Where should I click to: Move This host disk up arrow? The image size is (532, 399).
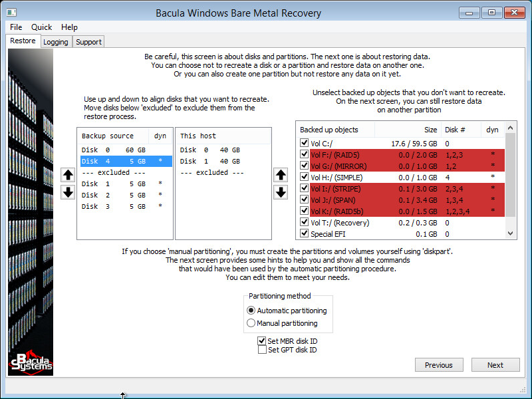(281, 175)
